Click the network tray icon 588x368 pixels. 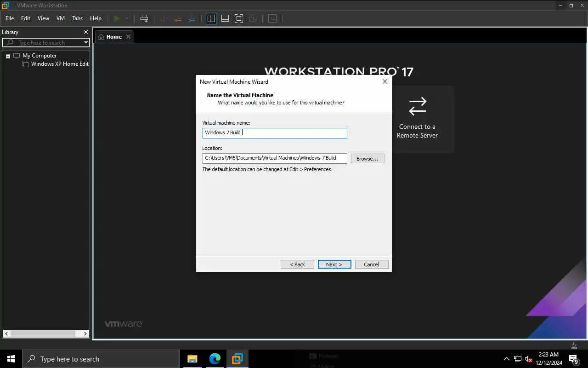coord(518,359)
